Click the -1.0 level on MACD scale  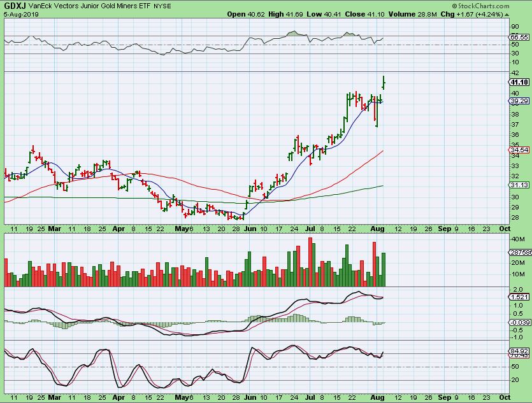(517, 337)
